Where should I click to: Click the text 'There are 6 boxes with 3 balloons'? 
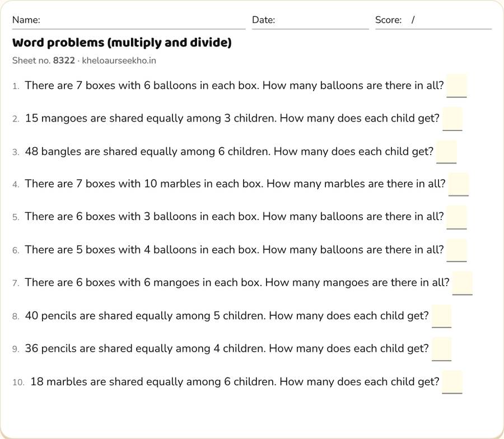[x=111, y=217]
